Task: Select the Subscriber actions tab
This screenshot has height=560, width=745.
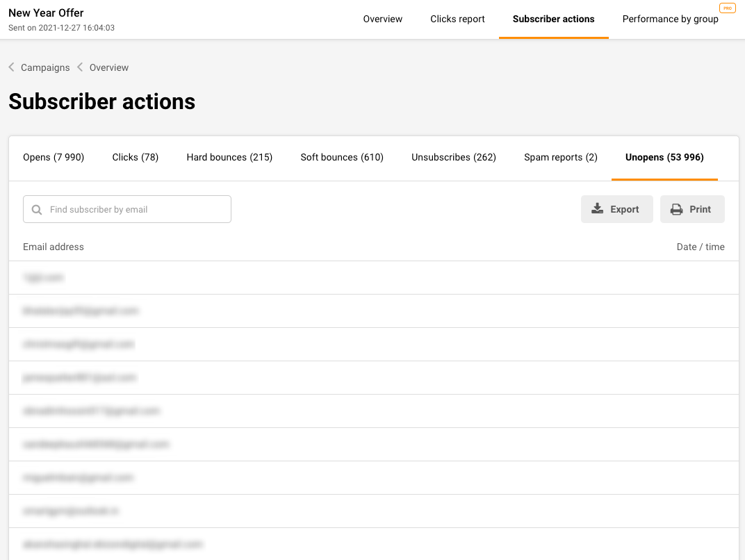Action: tap(553, 19)
